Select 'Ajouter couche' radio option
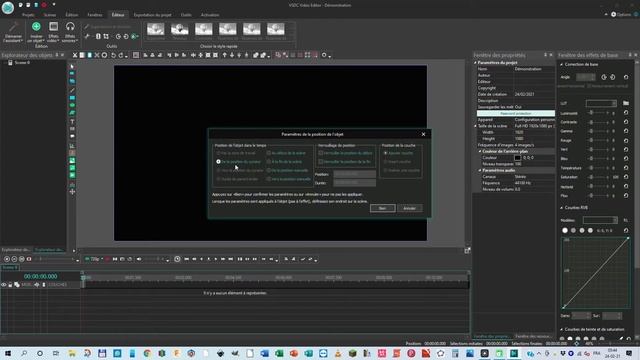This screenshot has width=640, height=360. [385, 153]
